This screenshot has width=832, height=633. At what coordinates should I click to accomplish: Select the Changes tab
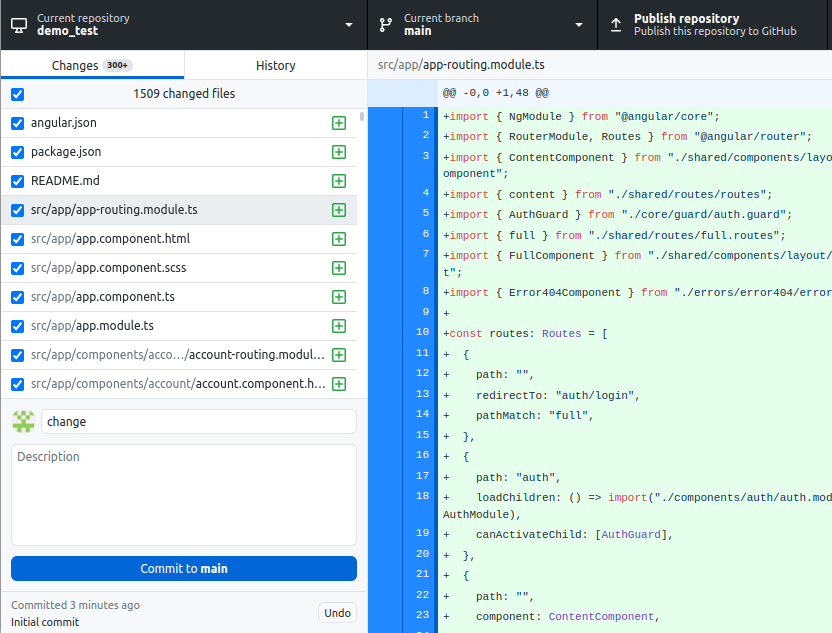click(x=91, y=65)
